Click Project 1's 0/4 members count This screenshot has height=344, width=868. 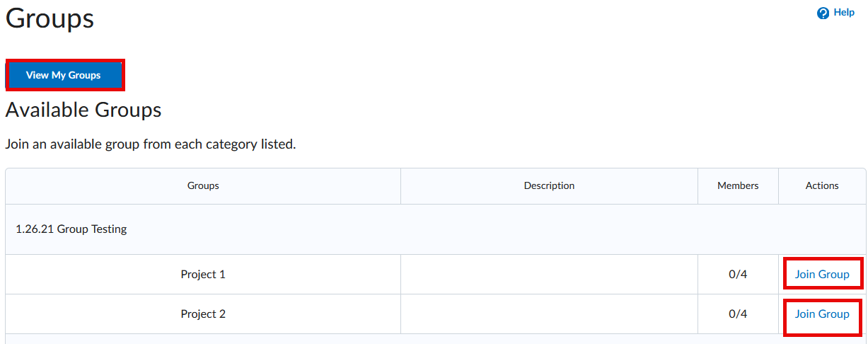pos(738,274)
